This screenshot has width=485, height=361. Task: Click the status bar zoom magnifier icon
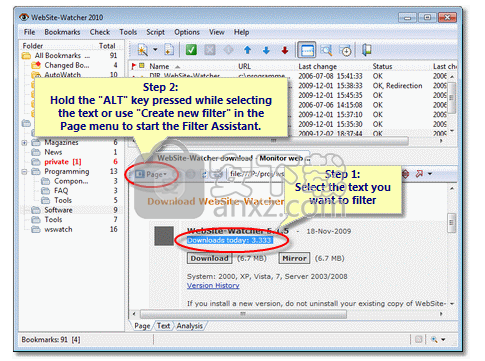[434, 340]
